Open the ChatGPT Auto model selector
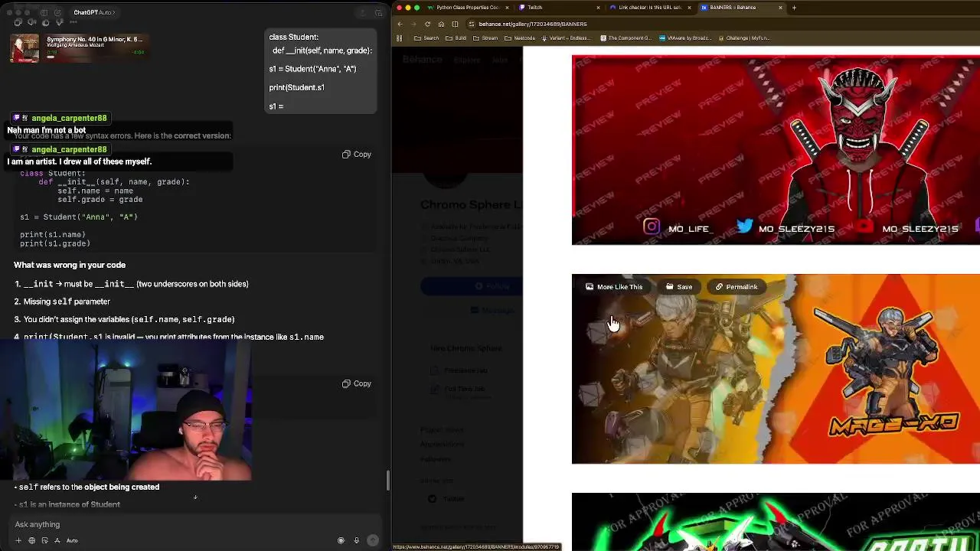 [x=94, y=12]
